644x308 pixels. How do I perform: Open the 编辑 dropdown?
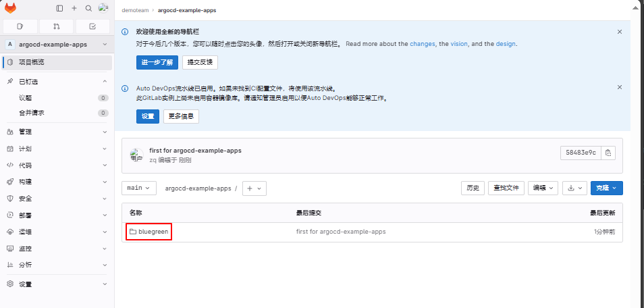(543, 188)
